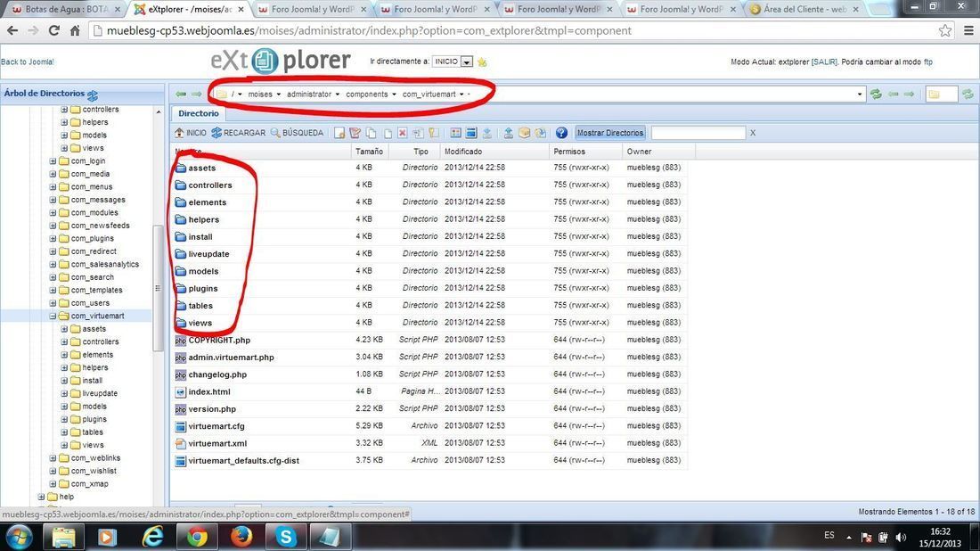Click the extract archive toolbar icon

[x=540, y=133]
